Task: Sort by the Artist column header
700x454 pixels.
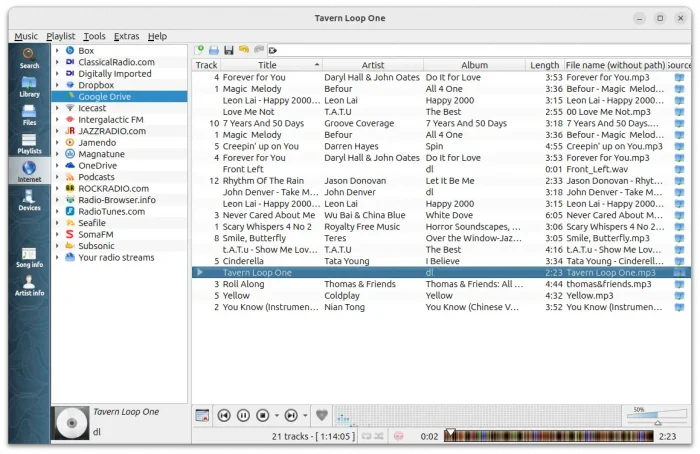Action: point(373,65)
